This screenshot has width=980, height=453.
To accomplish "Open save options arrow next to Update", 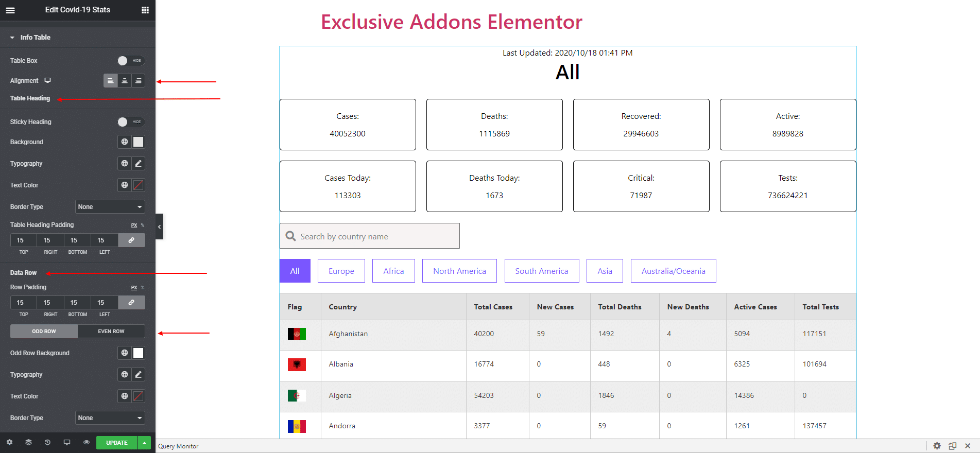I will [145, 443].
